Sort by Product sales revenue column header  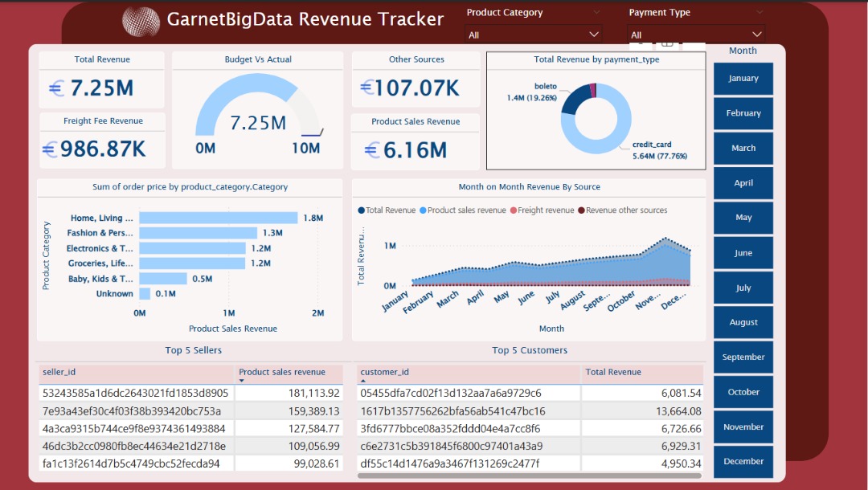point(289,373)
